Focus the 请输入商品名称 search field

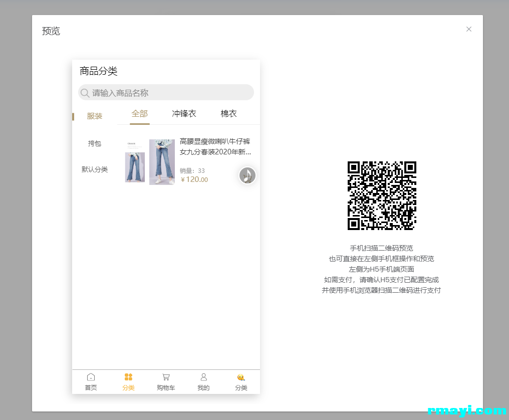click(x=166, y=93)
